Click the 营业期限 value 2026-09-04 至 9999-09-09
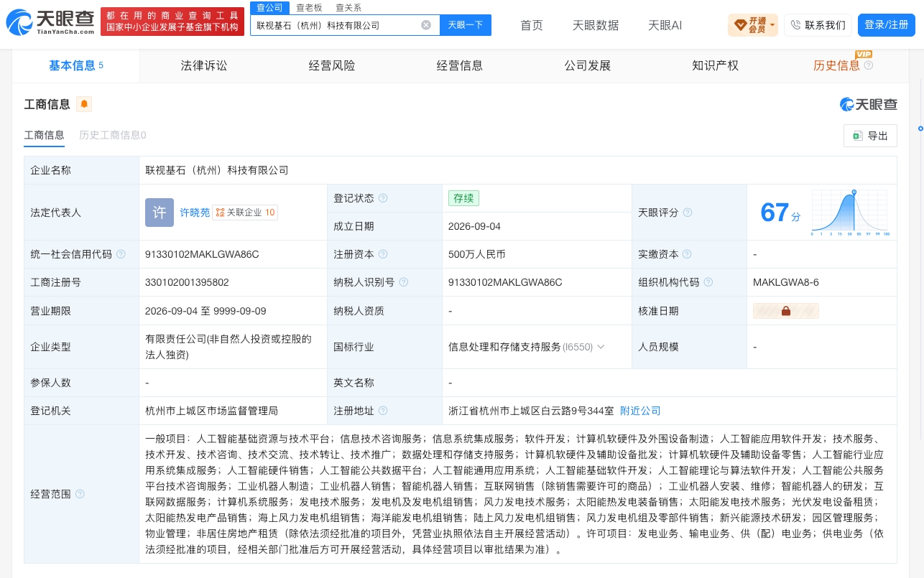The width and height of the screenshot is (924, 578). pyautogui.click(x=205, y=311)
